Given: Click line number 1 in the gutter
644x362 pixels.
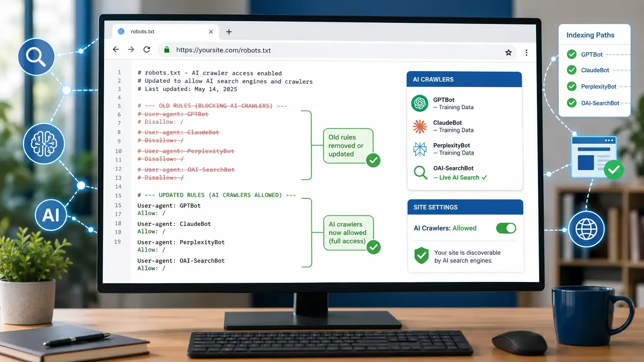Looking at the screenshot, I should tap(119, 72).
